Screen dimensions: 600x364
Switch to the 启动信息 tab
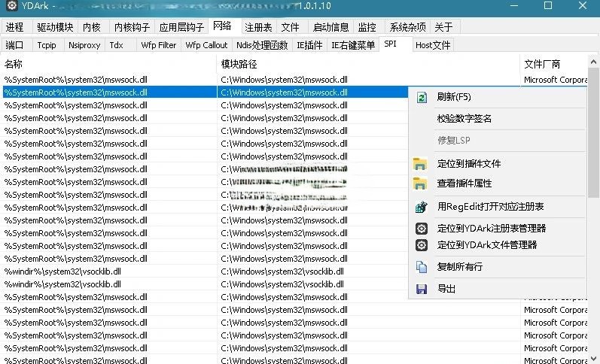tap(330, 27)
